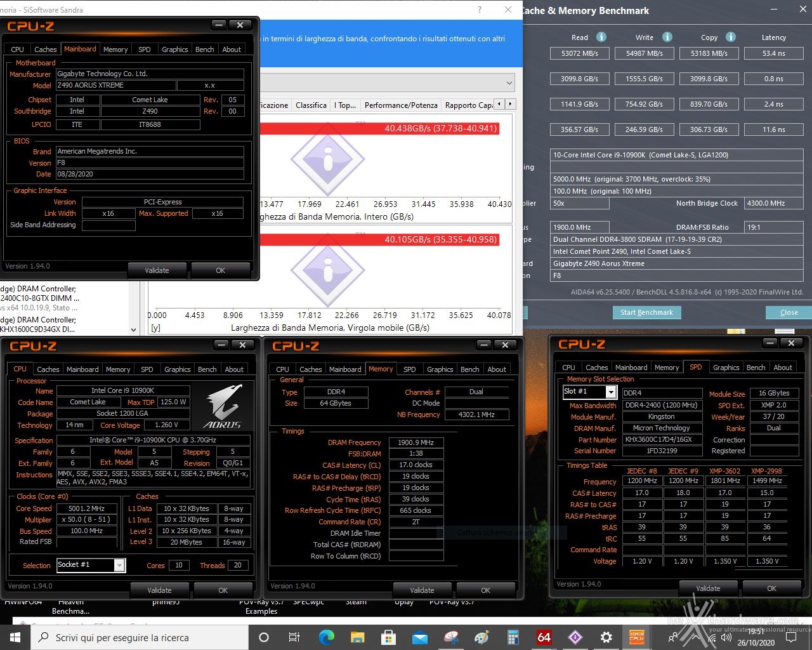Open the Mail app from the taskbar

419,637
